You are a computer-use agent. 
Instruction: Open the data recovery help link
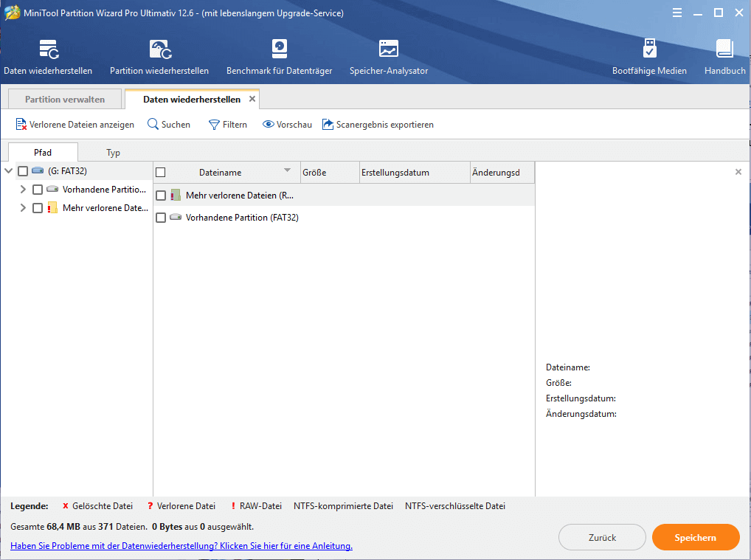[181, 546]
